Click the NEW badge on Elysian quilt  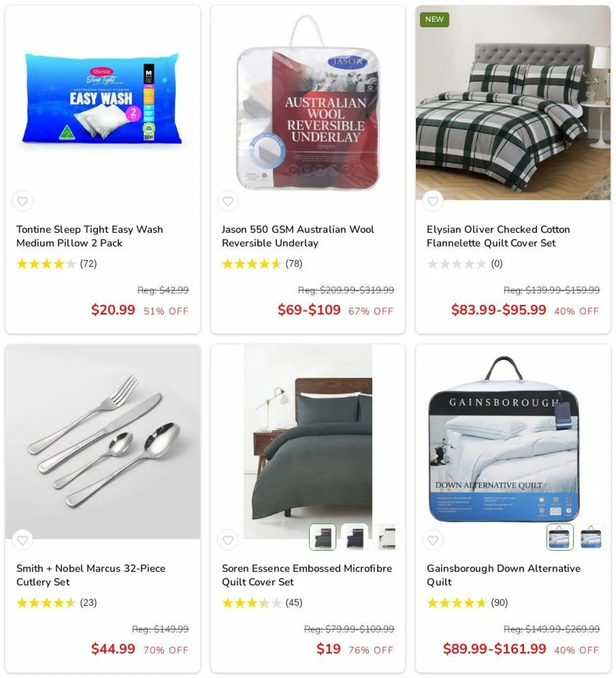tap(434, 19)
